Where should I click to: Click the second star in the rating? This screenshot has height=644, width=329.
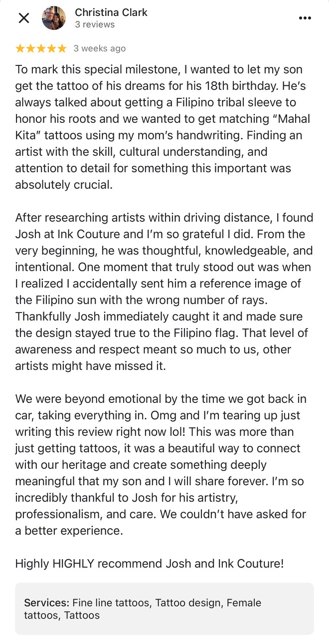tap(31, 48)
